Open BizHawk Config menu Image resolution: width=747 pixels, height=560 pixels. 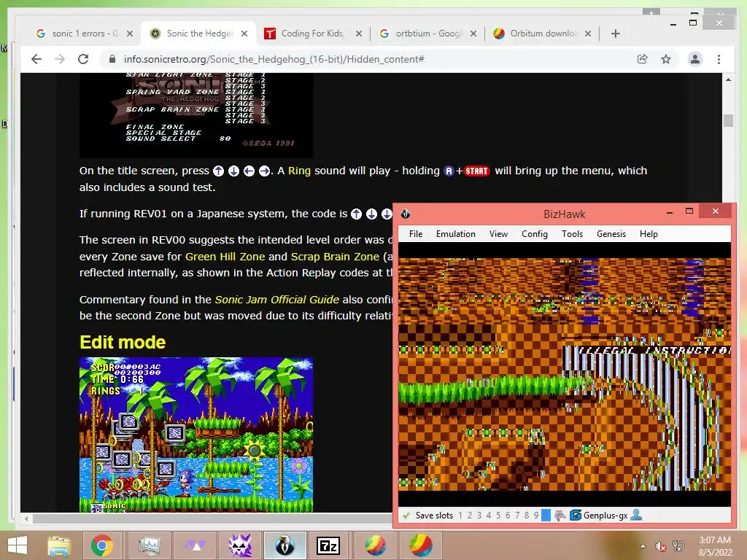535,234
